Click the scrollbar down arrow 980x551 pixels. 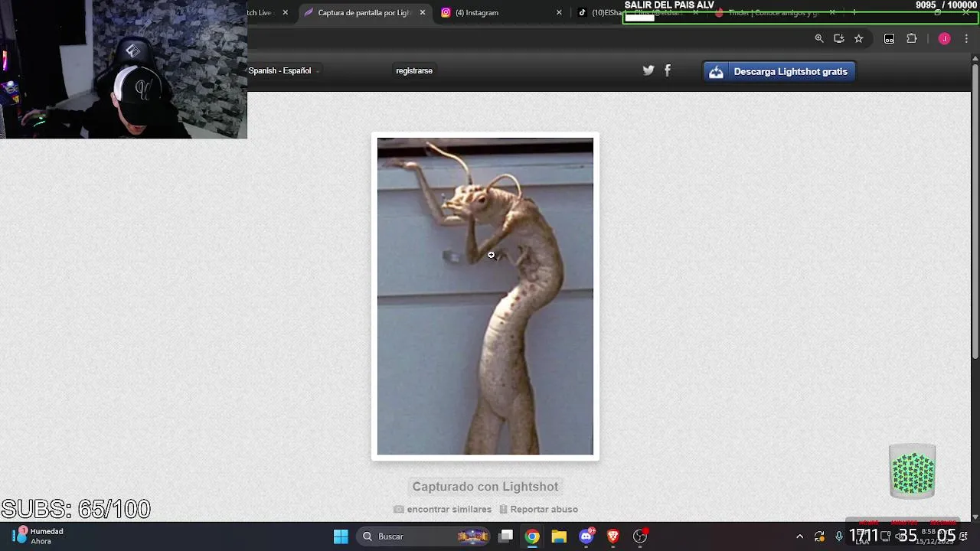point(975,517)
